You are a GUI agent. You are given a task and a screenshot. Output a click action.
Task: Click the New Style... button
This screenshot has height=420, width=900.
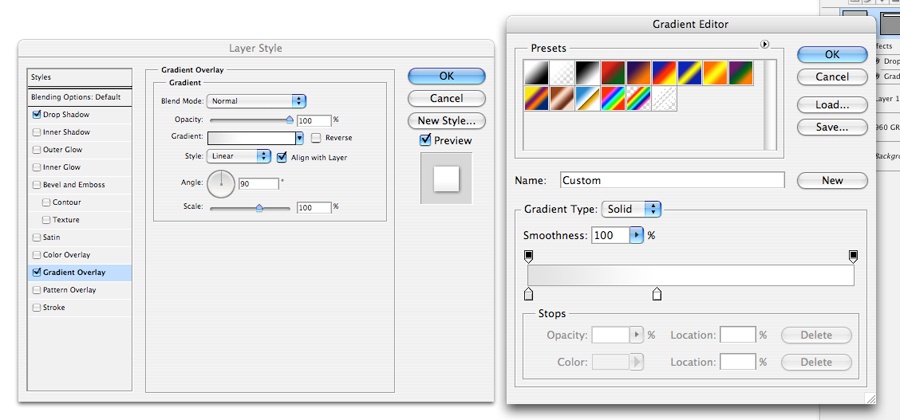point(447,120)
